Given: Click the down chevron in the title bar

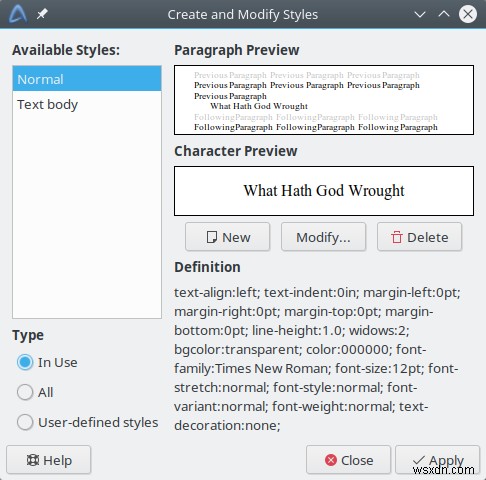Looking at the screenshot, I should click(420, 14).
